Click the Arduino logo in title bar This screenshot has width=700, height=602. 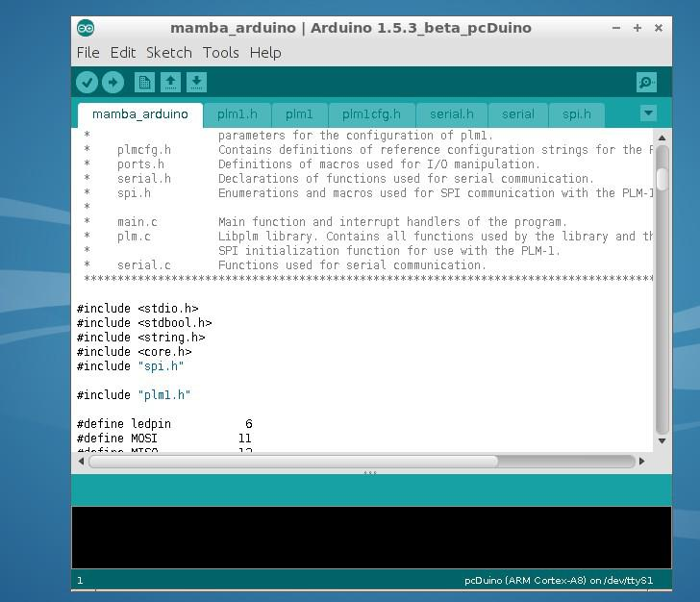click(x=86, y=28)
